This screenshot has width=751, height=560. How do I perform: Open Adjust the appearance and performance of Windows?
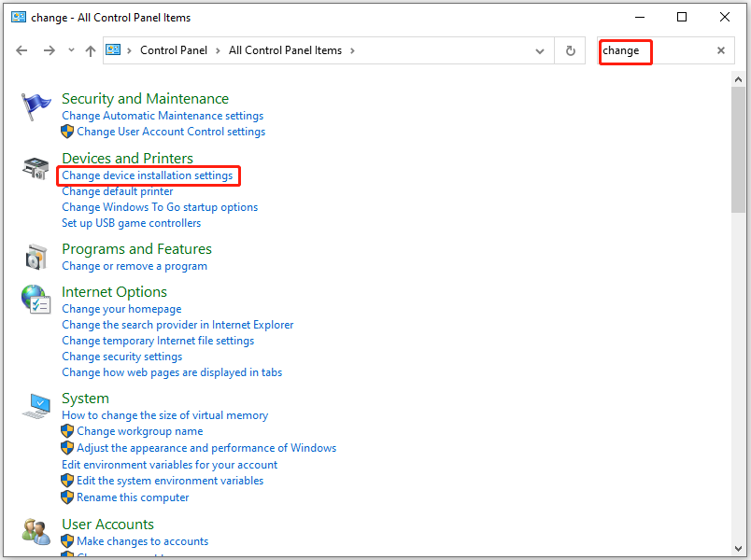click(206, 448)
